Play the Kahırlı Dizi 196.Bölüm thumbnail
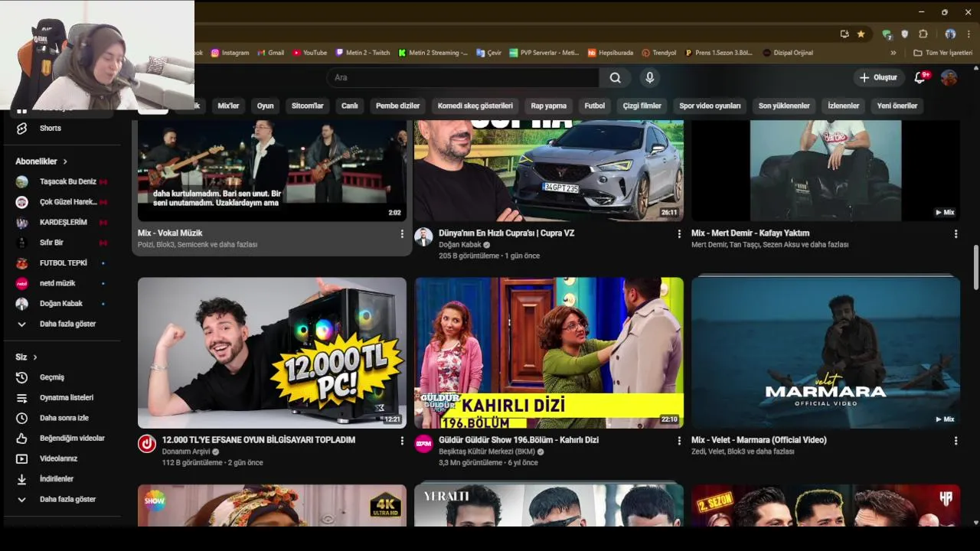 tap(549, 353)
